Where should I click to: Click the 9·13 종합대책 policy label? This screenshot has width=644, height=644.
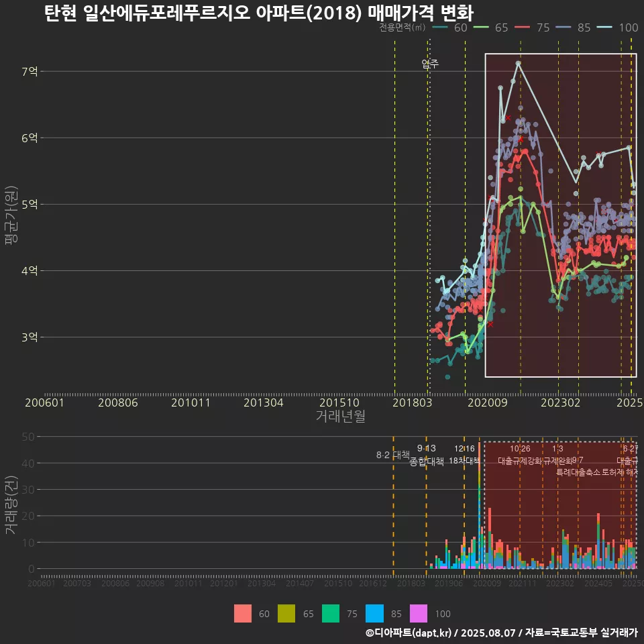[427, 455]
